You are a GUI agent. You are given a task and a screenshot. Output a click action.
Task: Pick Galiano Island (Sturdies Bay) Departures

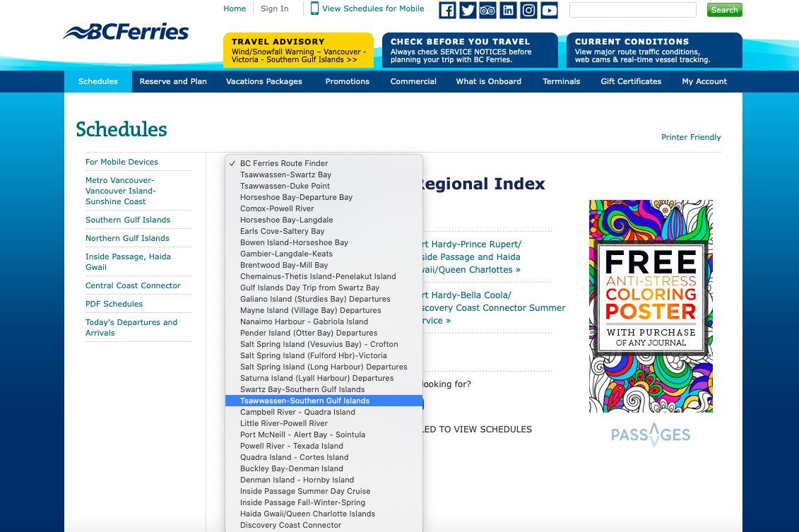pos(324,299)
